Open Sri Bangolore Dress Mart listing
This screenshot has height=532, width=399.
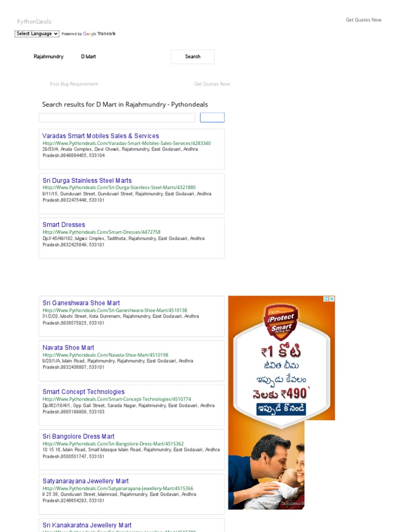[78, 436]
